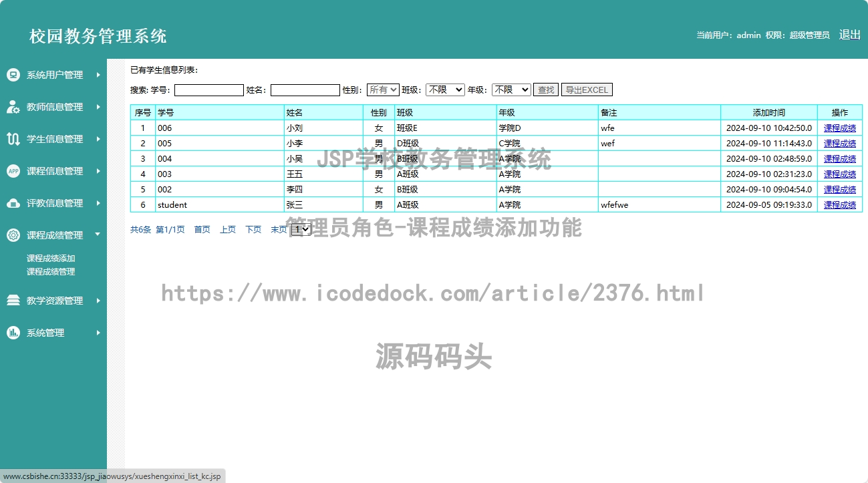The height and width of the screenshot is (483, 868).
Task: Expand 教学资源管理 menu arrow
Action: (98, 301)
